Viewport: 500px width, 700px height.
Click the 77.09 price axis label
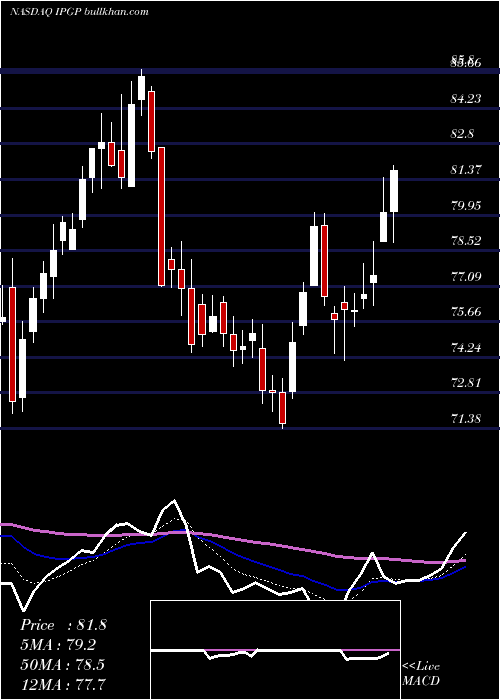[x=466, y=277]
